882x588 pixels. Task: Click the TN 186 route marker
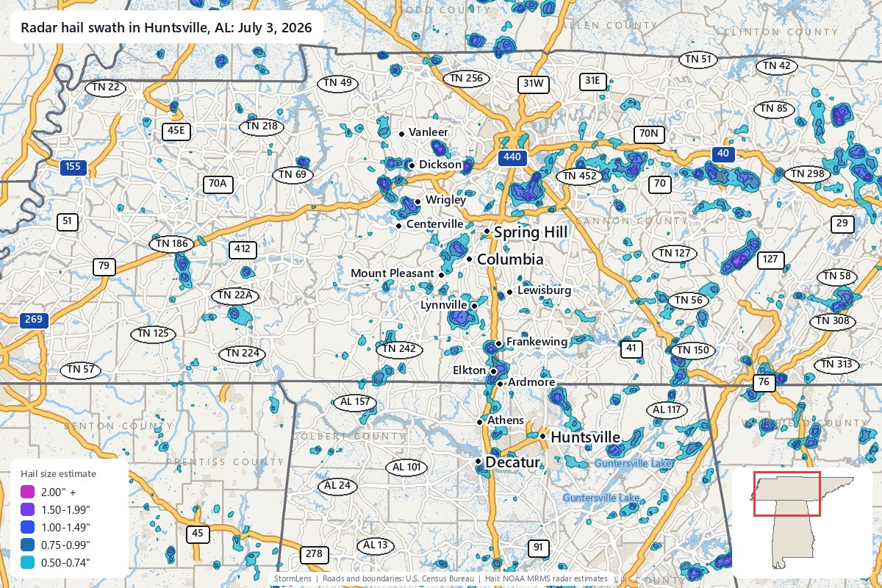click(x=172, y=243)
